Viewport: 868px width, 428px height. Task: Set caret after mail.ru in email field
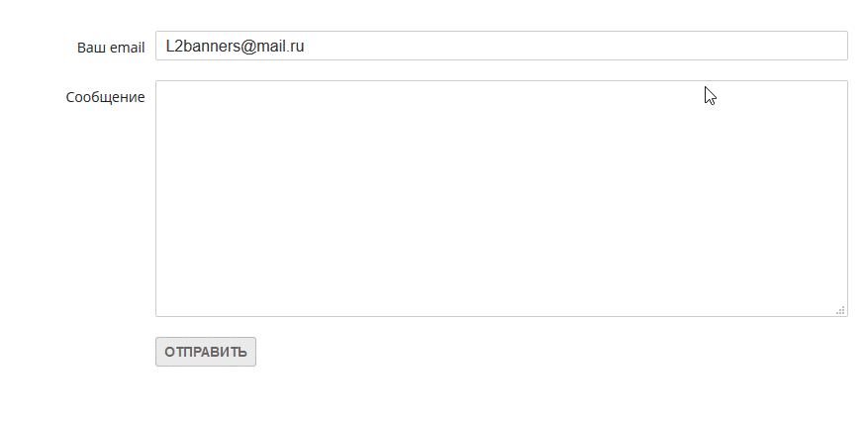pyautogui.click(x=306, y=46)
